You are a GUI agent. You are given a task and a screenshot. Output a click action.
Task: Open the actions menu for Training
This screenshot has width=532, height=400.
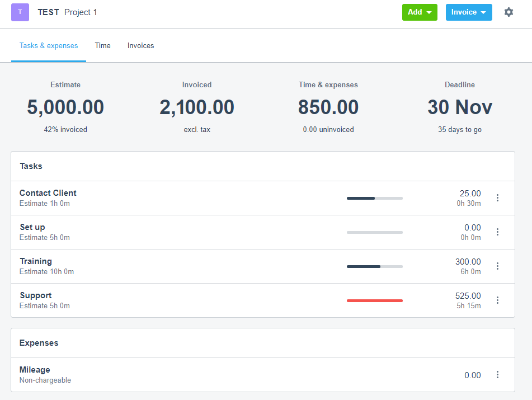[497, 266]
